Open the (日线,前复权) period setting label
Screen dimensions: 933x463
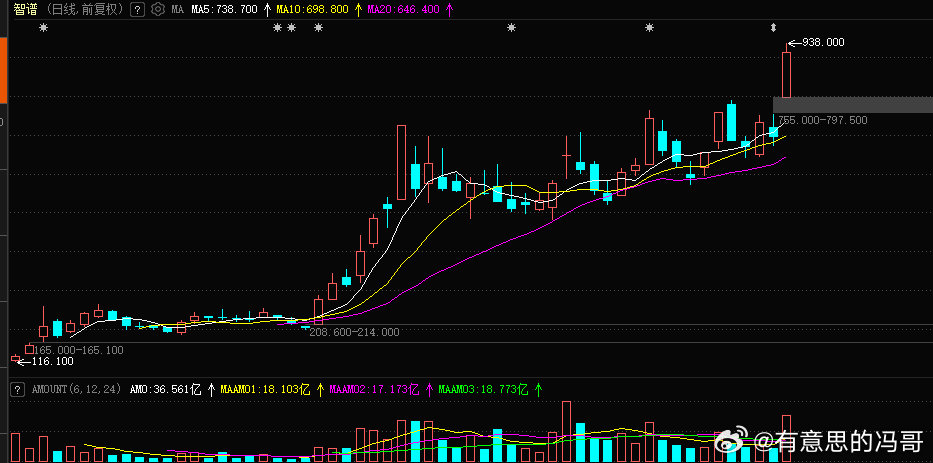point(85,9)
